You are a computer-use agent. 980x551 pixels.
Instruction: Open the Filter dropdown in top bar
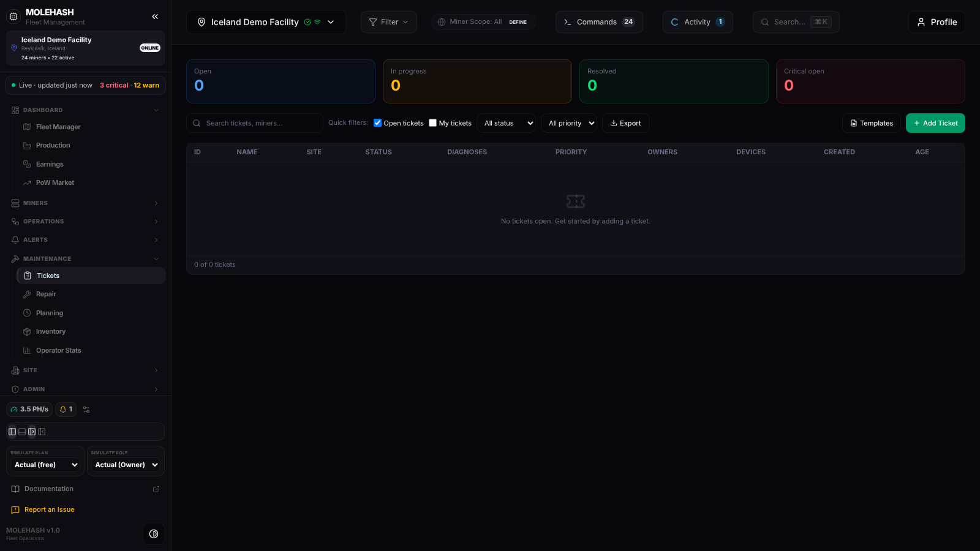[x=389, y=22]
